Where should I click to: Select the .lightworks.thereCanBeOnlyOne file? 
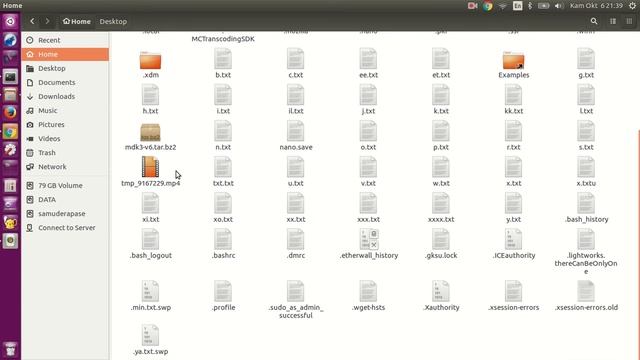[x=586, y=251]
